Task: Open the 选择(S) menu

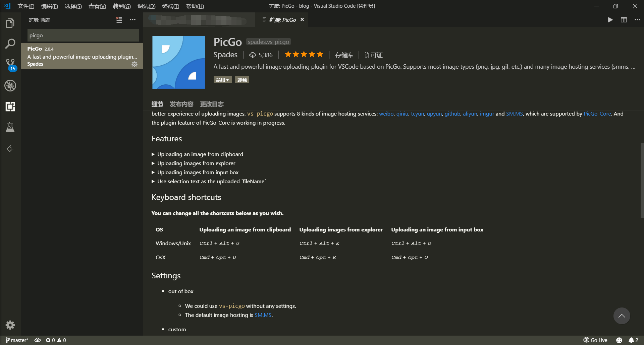Action: pyautogui.click(x=73, y=6)
